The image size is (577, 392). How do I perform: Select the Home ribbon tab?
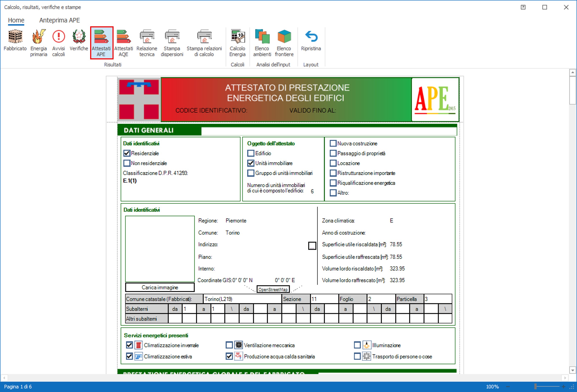[16, 20]
